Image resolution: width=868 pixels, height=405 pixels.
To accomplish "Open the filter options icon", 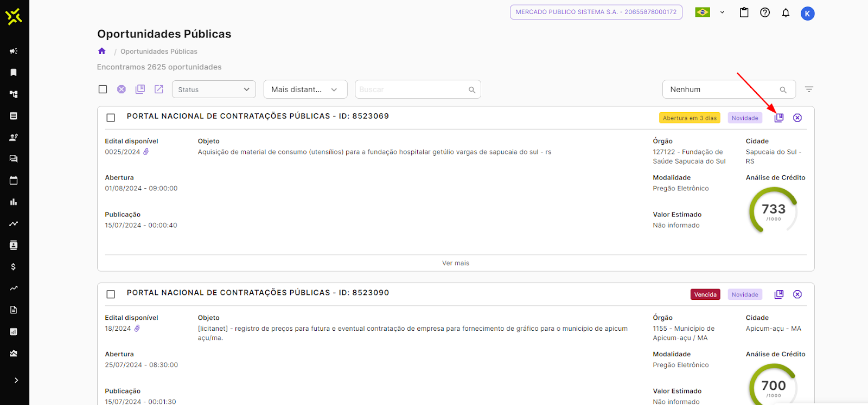I will pos(809,89).
